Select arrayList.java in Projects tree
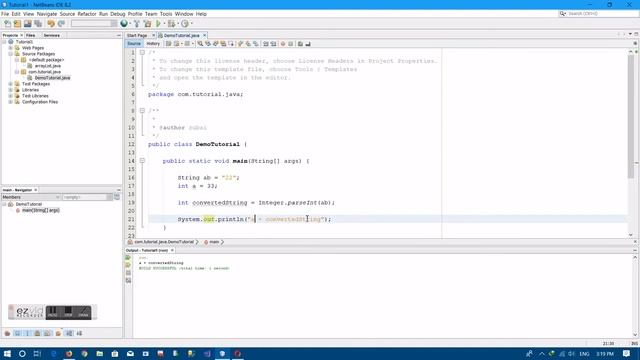Viewport: 640px width, 360px height. click(48, 66)
